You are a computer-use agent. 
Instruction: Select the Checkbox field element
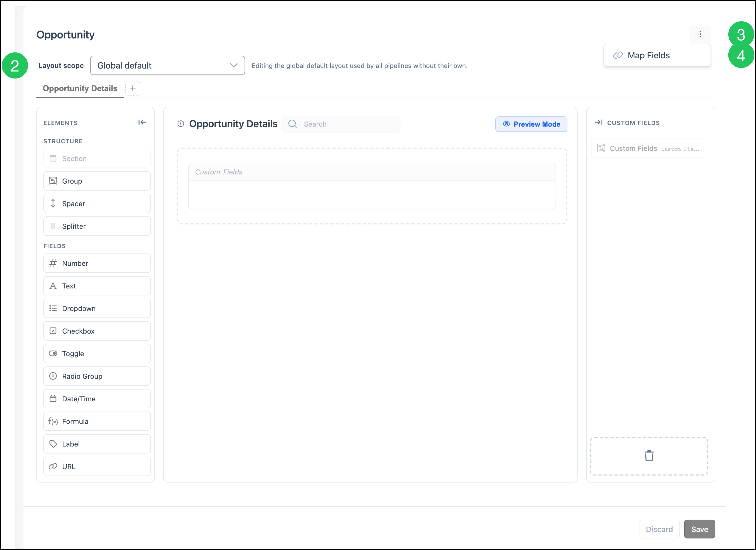(97, 331)
